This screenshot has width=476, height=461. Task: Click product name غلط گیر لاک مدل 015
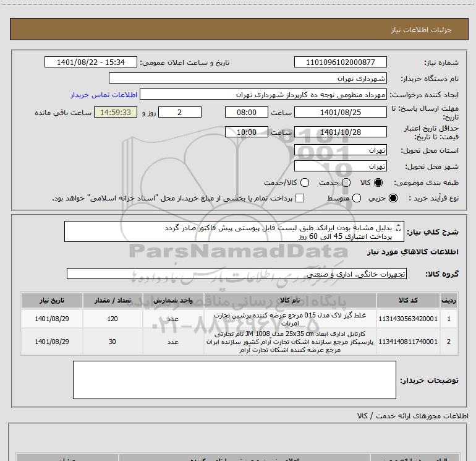290,319
